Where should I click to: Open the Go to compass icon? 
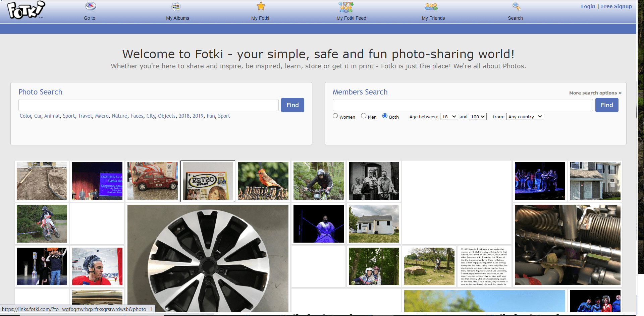point(90,6)
